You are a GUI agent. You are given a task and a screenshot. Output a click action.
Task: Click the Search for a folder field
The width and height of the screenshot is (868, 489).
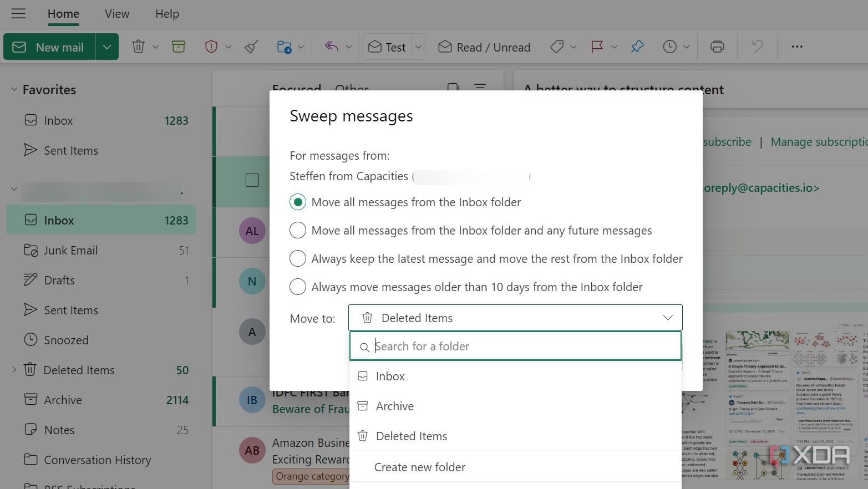515,346
